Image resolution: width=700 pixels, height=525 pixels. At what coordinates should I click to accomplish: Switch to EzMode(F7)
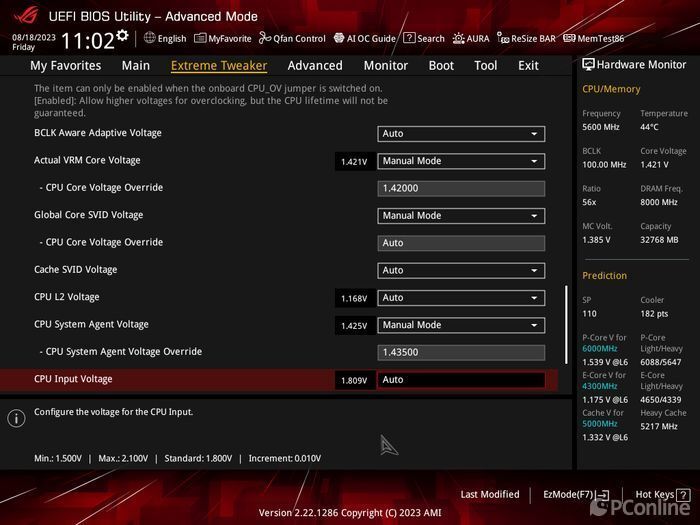576,495
